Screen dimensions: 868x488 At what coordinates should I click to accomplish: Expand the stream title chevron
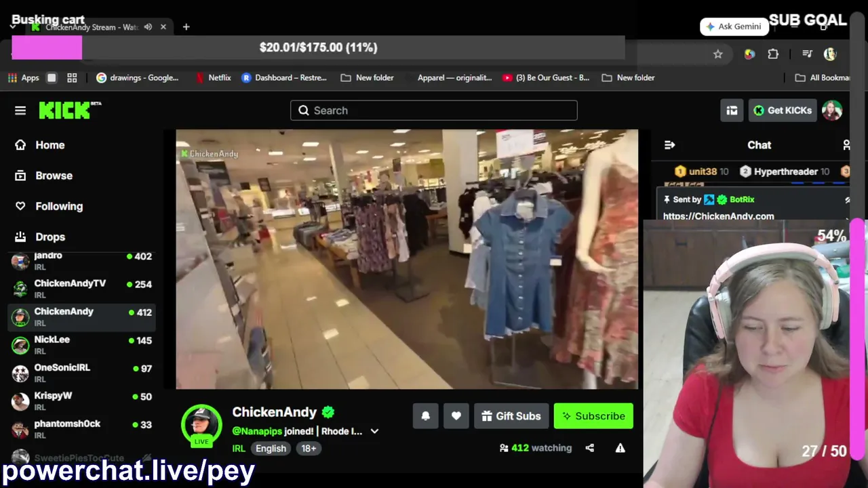(374, 431)
